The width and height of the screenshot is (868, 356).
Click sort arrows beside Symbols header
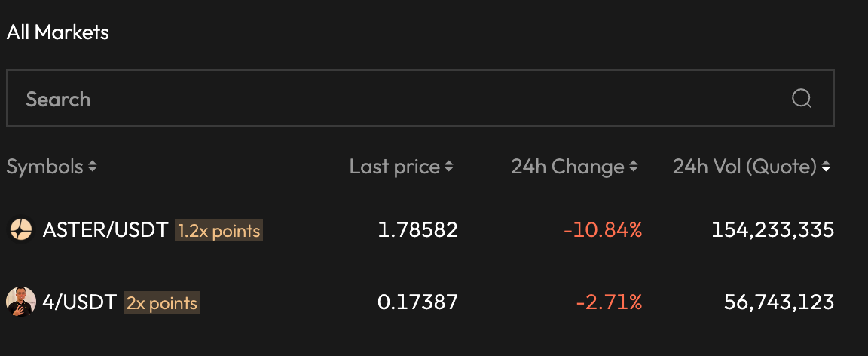point(92,167)
